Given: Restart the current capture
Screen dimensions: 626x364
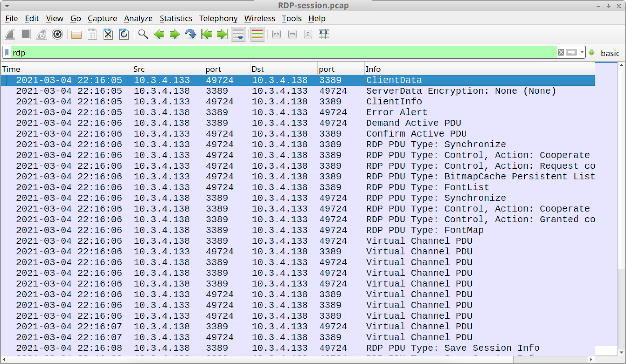Looking at the screenshot, I should [x=41, y=34].
